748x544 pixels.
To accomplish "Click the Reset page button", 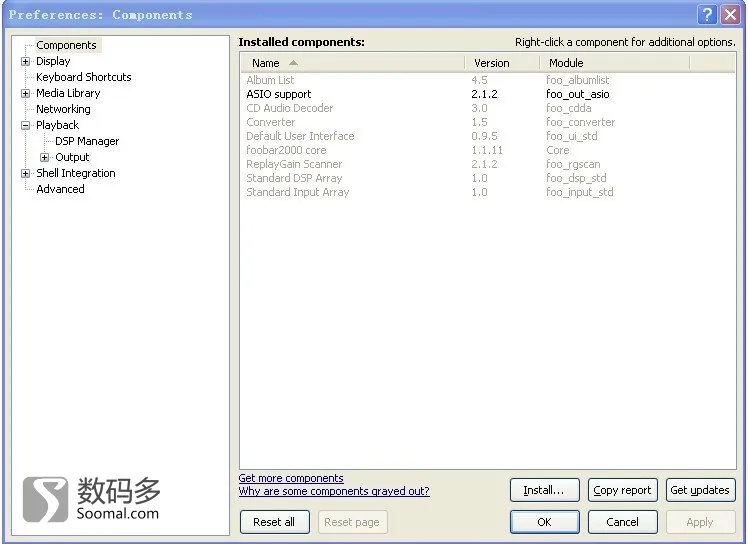I will pos(352,522).
